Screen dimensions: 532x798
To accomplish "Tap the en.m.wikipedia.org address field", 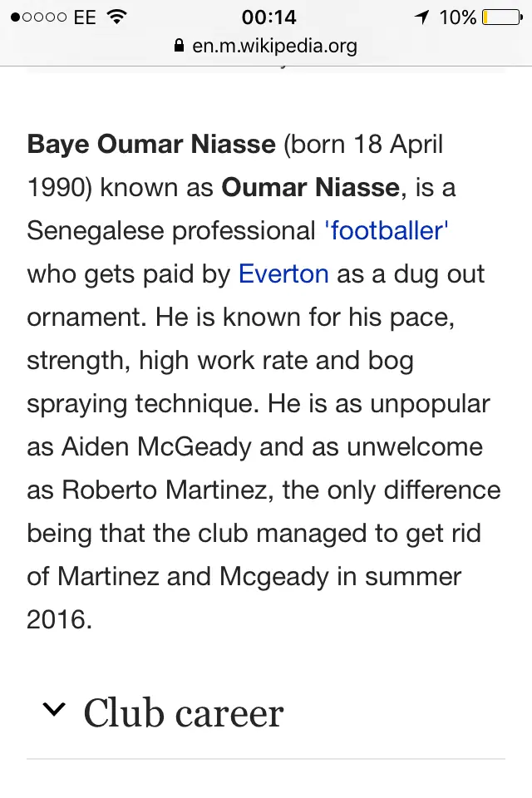I will tap(274, 46).
